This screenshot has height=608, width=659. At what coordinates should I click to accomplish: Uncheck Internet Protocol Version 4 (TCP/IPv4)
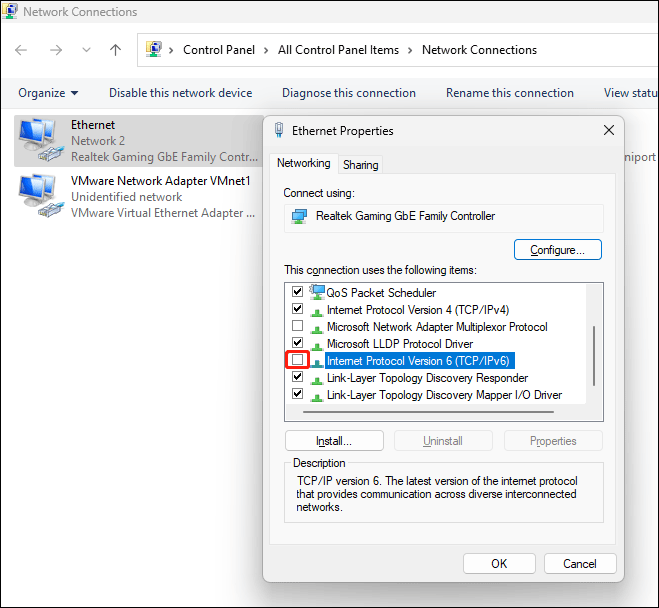[x=297, y=310]
